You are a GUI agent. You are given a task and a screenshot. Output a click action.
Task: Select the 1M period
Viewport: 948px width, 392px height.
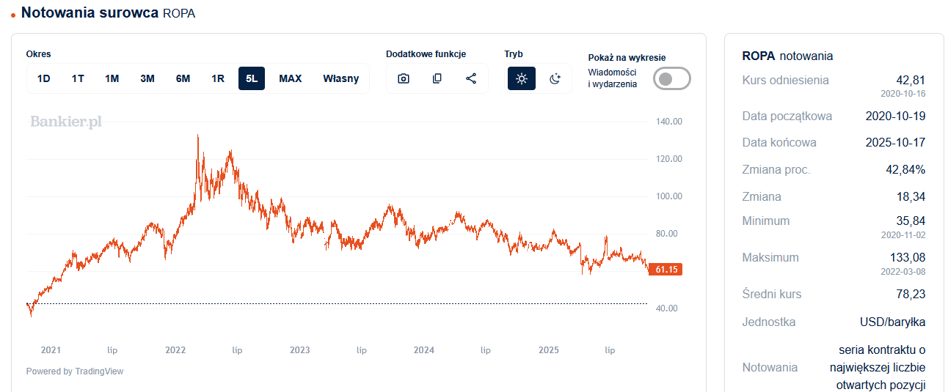tap(112, 79)
